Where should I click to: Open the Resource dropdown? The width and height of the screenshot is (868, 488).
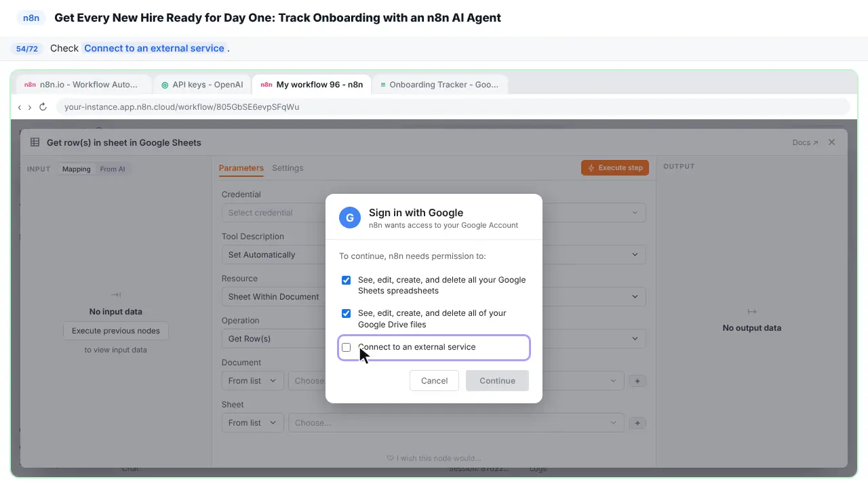434,297
